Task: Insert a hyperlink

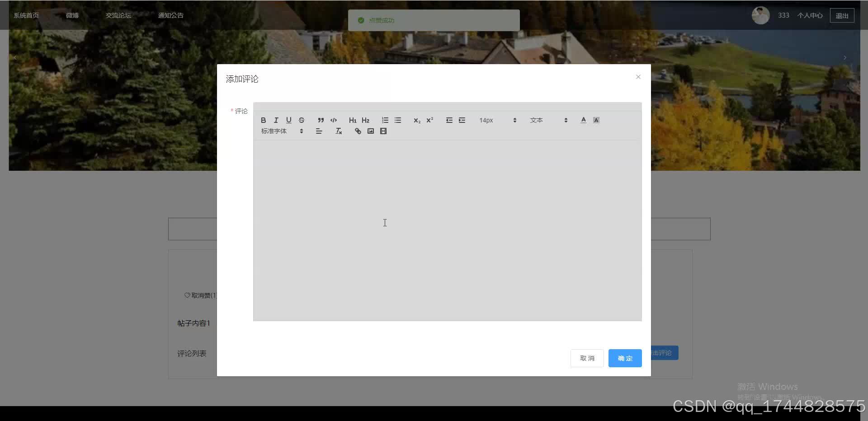Action: click(x=358, y=131)
